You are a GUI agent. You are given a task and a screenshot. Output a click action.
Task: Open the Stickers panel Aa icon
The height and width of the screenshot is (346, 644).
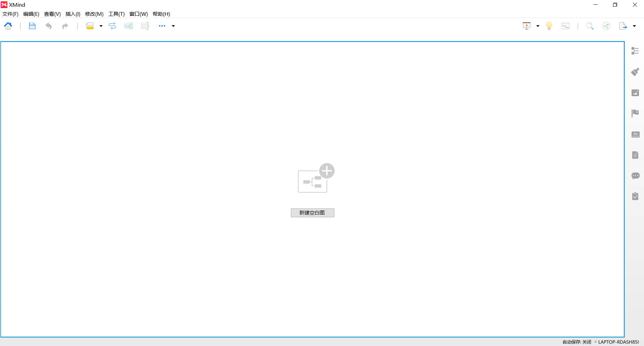point(635,134)
